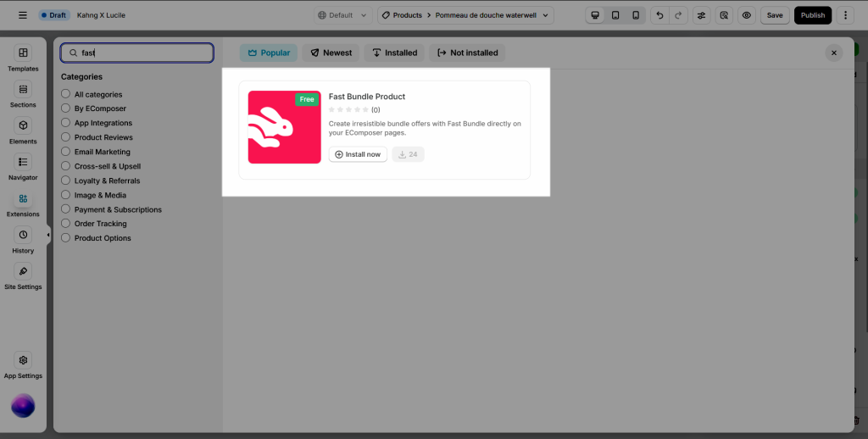Collapse the sidebar panel arrow
This screenshot has height=439, width=868.
[x=48, y=235]
